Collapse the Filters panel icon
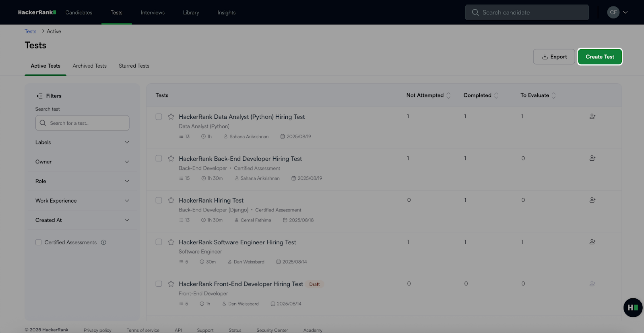Screen dimensions: 644x333 (x=39, y=96)
